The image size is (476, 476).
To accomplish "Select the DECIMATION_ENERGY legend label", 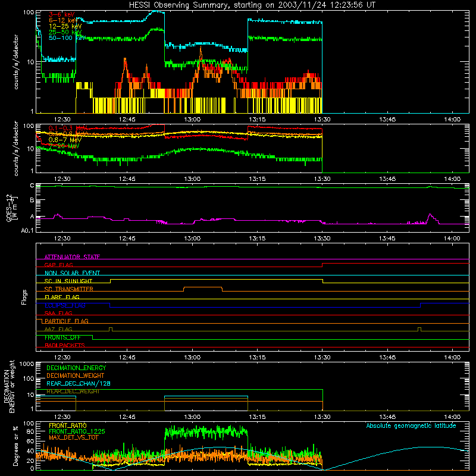I will (x=76, y=368).
